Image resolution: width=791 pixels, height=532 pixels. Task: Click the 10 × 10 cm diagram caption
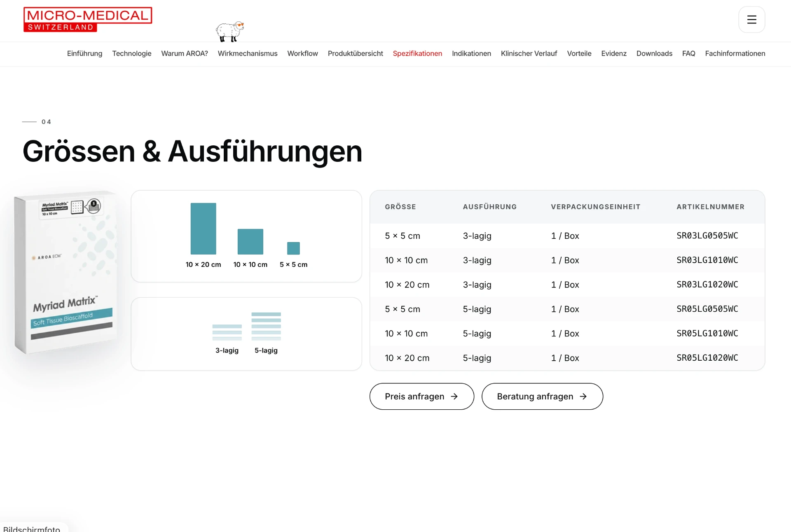[250, 264]
